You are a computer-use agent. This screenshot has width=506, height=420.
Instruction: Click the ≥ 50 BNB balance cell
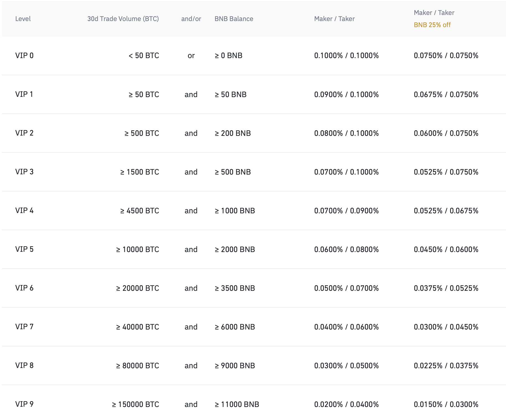coord(231,95)
